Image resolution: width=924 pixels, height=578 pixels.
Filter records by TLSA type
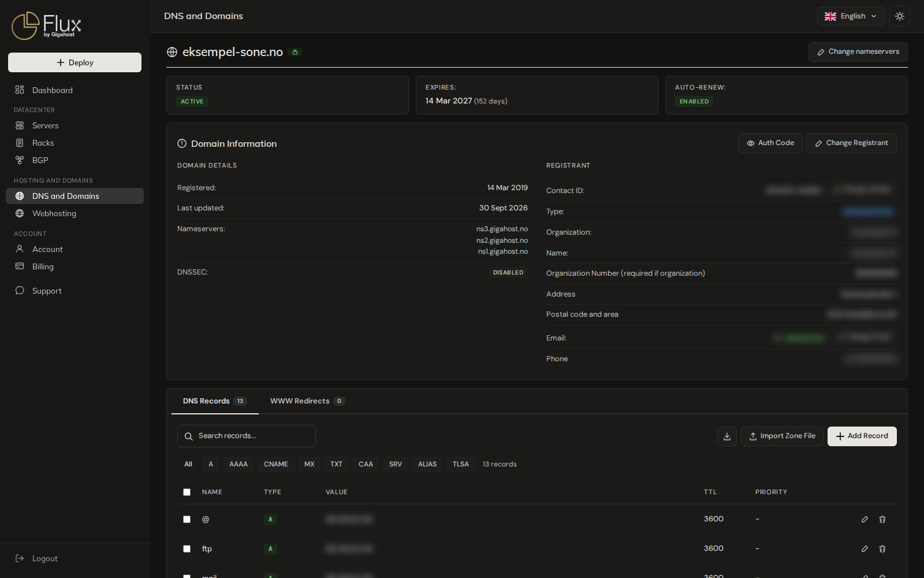pyautogui.click(x=461, y=464)
